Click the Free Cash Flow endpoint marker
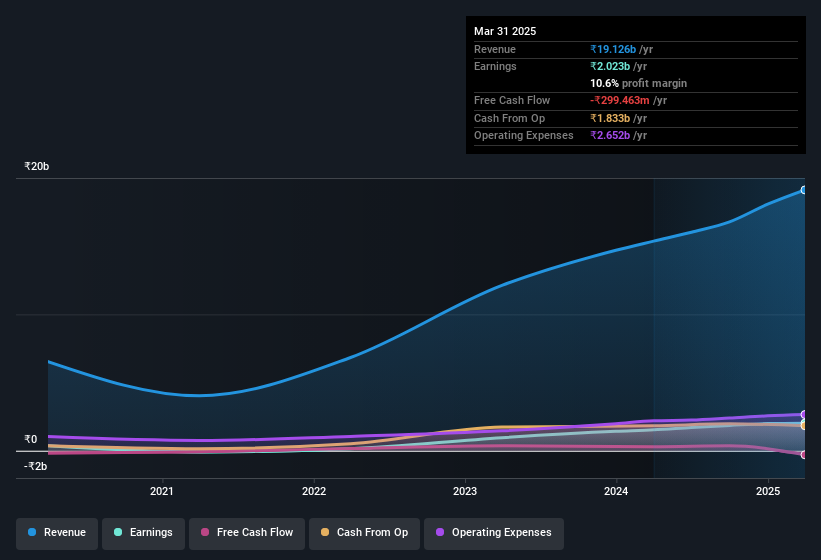This screenshot has width=821, height=560. (x=803, y=455)
